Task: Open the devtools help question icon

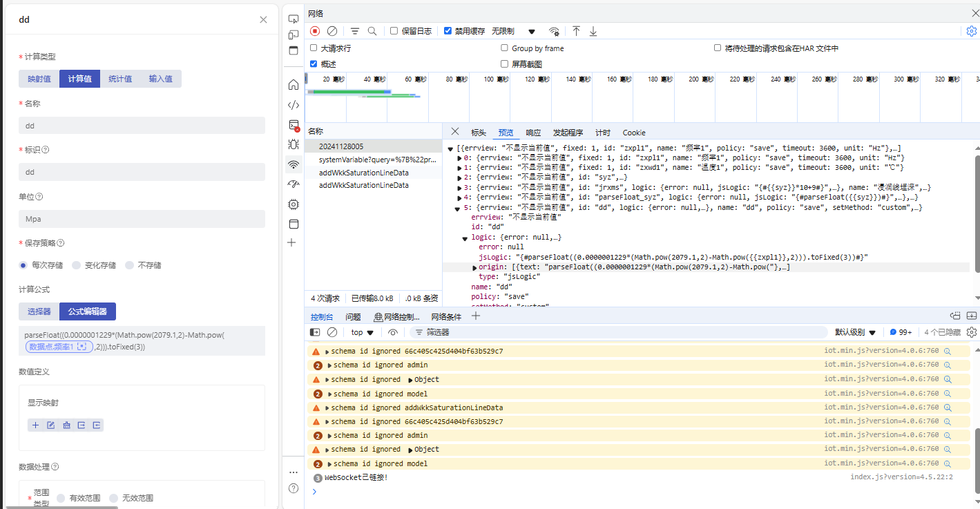Action: [294, 488]
